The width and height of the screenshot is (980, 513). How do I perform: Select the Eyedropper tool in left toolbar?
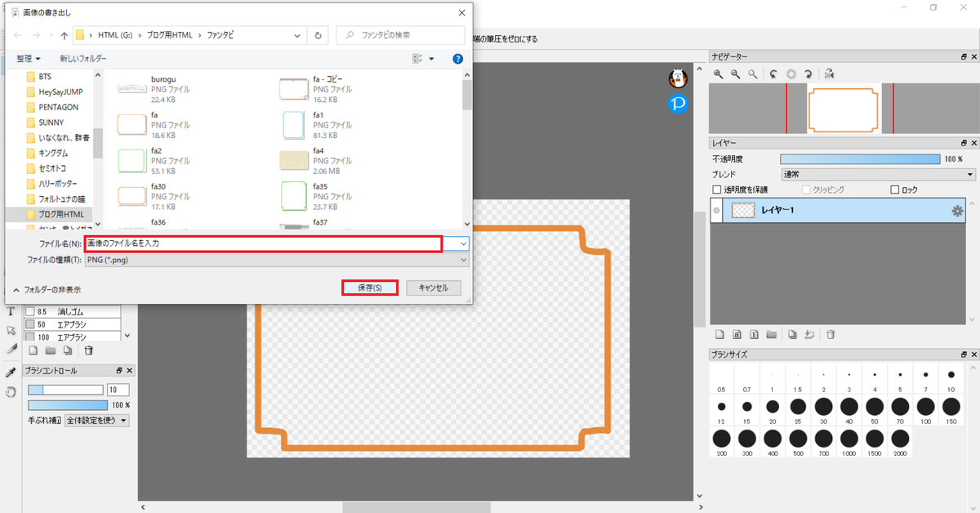coord(11,372)
